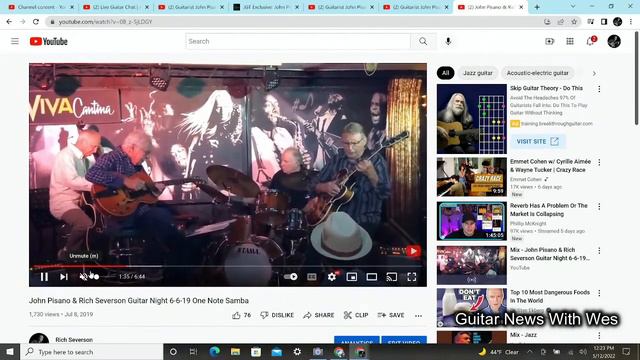The width and height of the screenshot is (640, 360).
Task: Click inside the YouTube search field
Action: pos(298,41)
